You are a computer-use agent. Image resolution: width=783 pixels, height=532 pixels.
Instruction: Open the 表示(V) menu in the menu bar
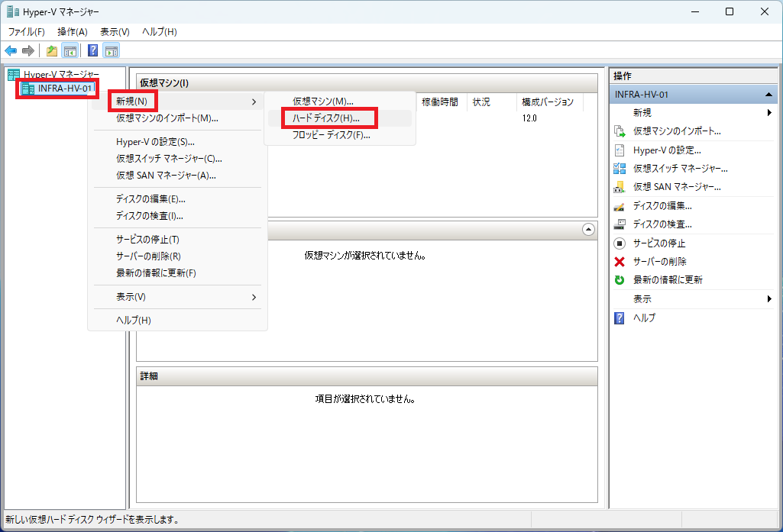pos(115,32)
